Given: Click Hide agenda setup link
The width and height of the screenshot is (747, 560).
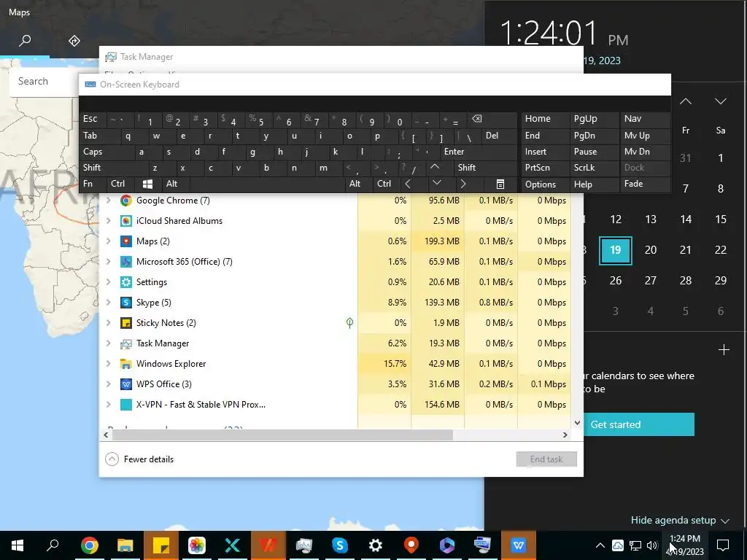Looking at the screenshot, I should [x=680, y=521].
